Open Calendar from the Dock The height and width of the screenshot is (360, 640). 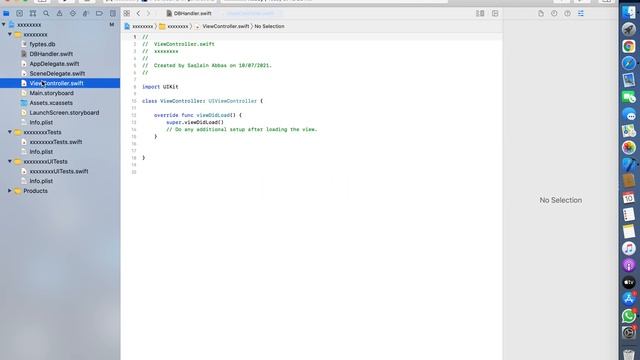coord(629,198)
